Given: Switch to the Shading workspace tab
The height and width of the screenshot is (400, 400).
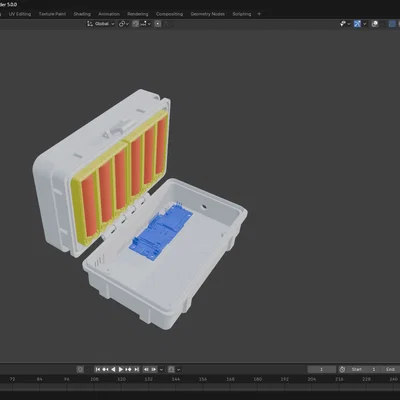Looking at the screenshot, I should [82, 14].
